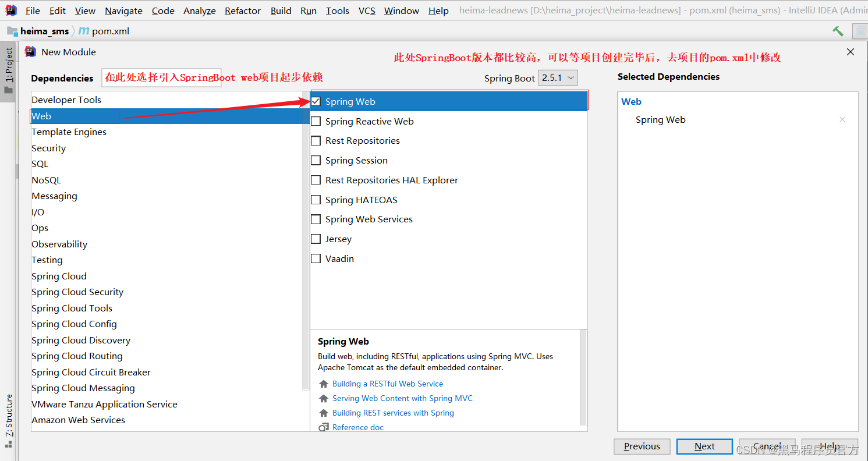The width and height of the screenshot is (868, 461).
Task: Open the VCS menu
Action: tap(367, 10)
